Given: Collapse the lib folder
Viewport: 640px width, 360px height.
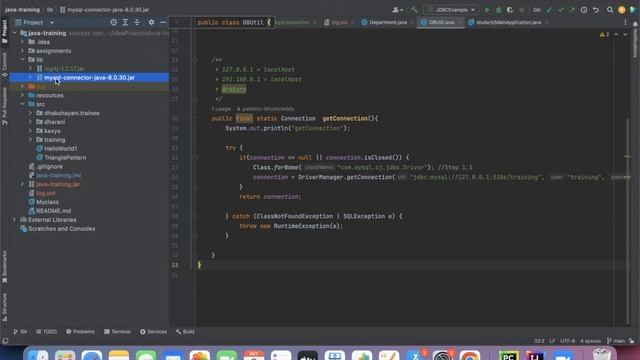Looking at the screenshot, I should (x=22, y=60).
